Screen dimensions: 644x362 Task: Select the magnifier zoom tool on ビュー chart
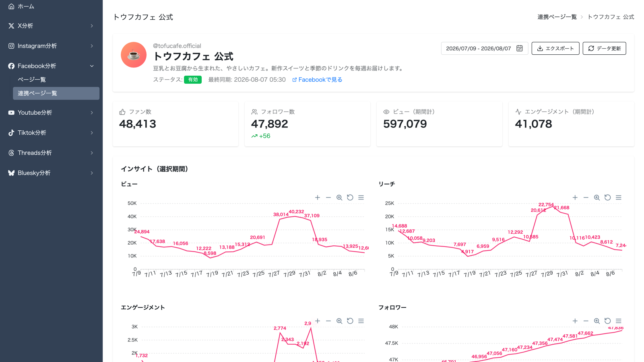coord(339,197)
